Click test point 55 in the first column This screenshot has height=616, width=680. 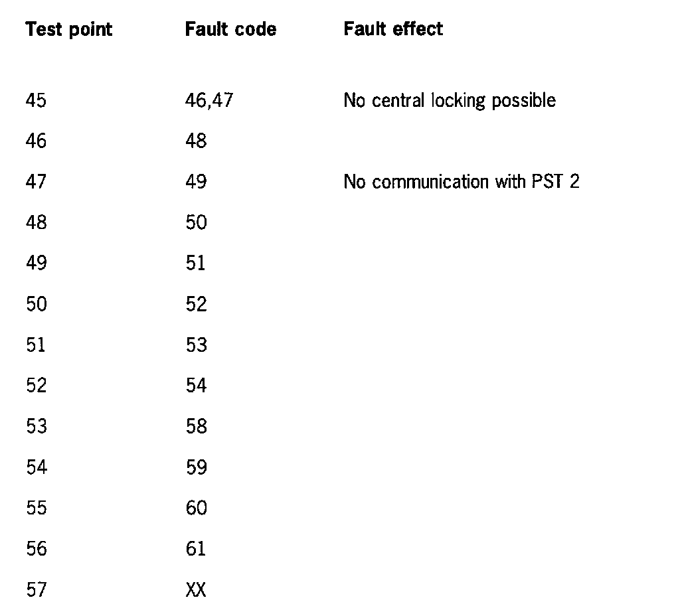click(x=37, y=508)
